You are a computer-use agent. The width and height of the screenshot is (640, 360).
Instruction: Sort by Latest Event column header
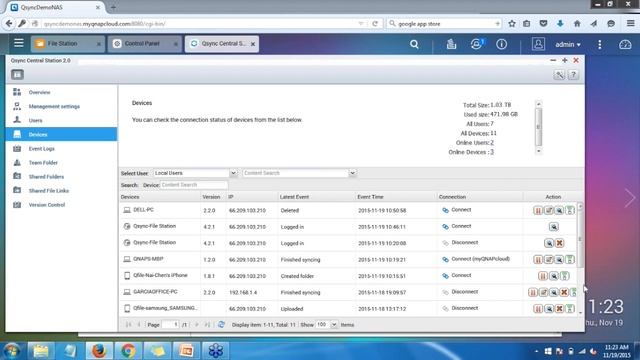(316, 197)
